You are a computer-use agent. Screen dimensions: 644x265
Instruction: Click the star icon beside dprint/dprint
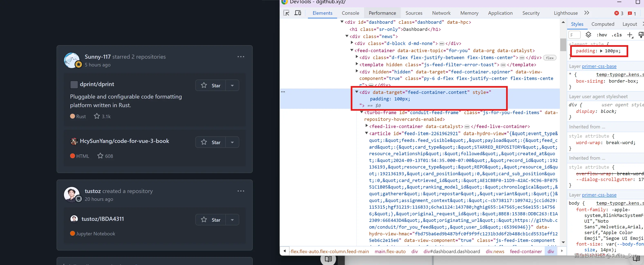204,85
